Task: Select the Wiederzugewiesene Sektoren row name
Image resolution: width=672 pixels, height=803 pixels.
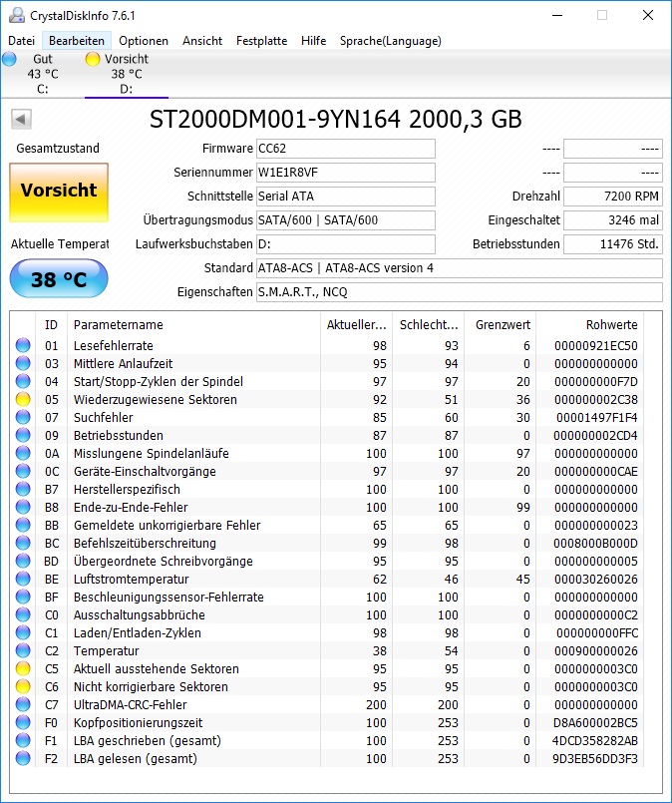Action: coord(156,399)
